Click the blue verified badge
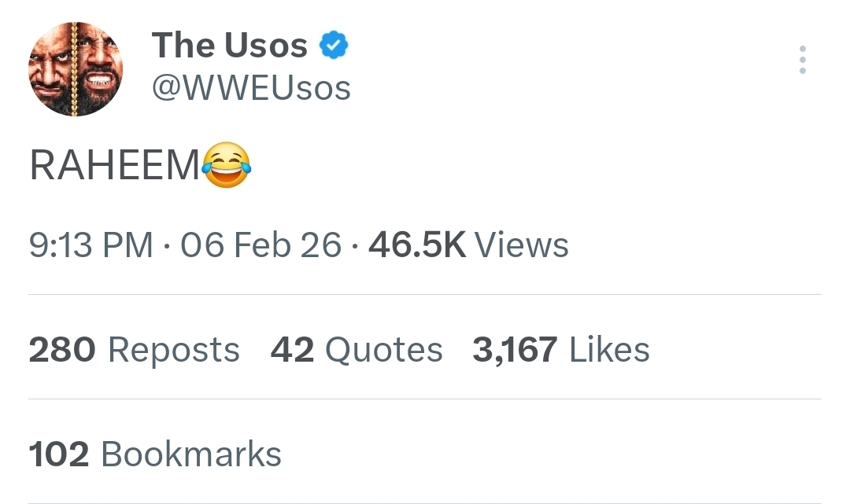The height and width of the screenshot is (504, 850). point(334,46)
